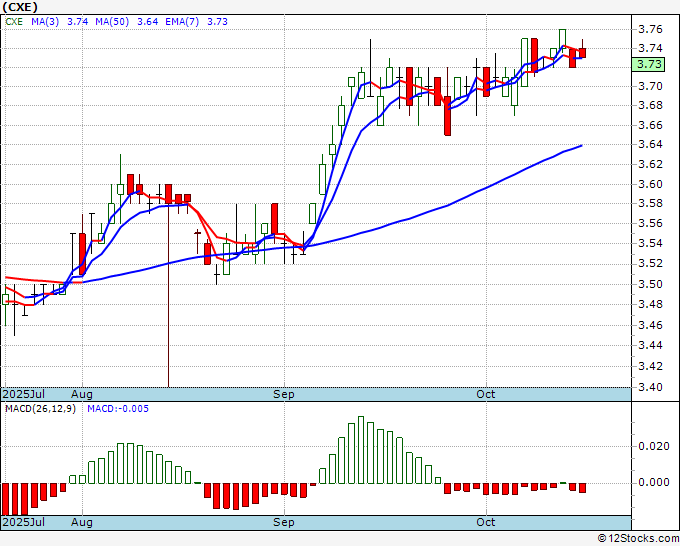Screen dimensions: 680x546
Task: Click the 2025Jul label on price chart axis
Action: [24, 394]
